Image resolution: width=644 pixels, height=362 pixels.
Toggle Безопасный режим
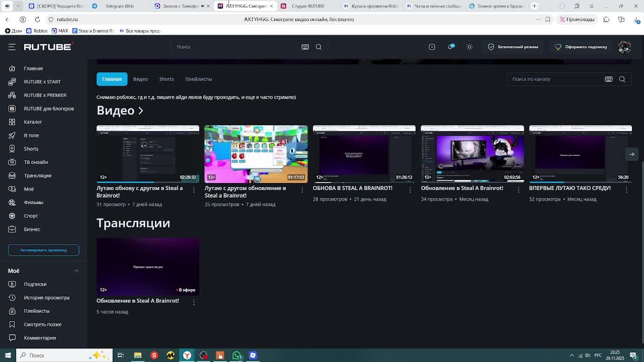513,47
